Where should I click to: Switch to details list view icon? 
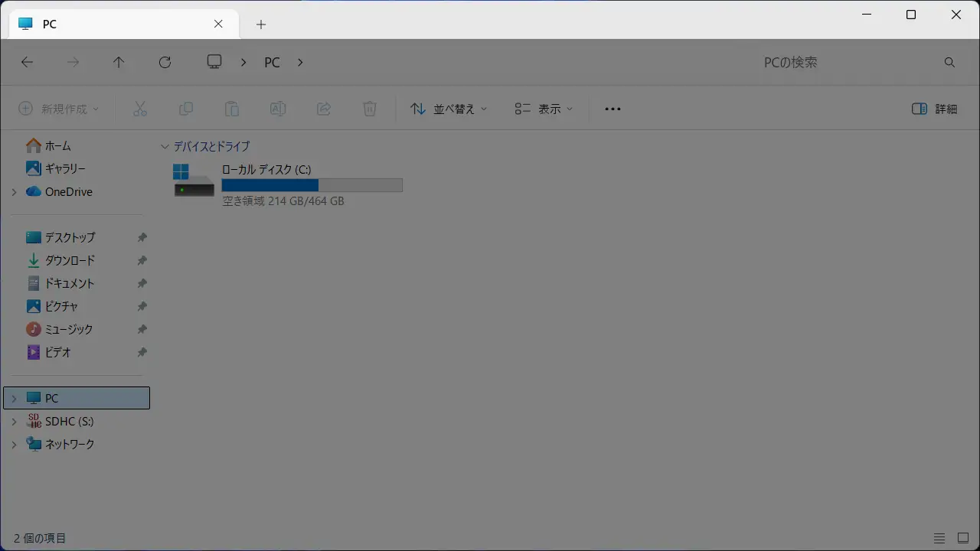tap(939, 539)
